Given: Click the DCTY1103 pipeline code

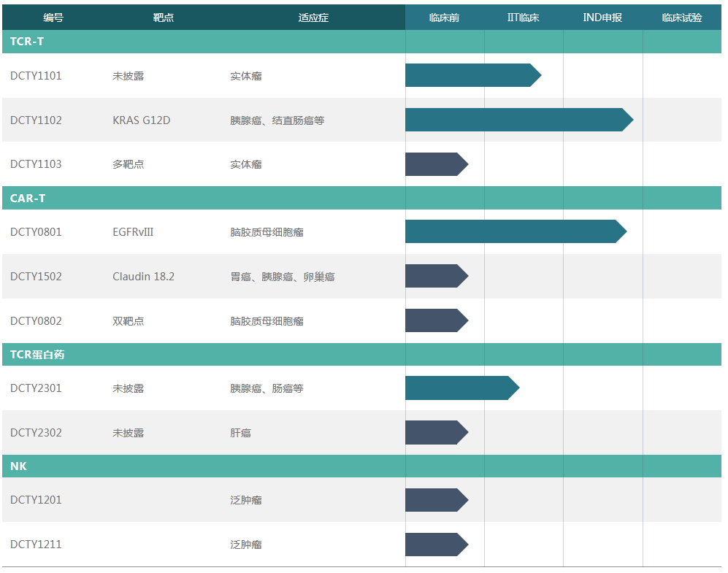Looking at the screenshot, I should (x=36, y=164).
